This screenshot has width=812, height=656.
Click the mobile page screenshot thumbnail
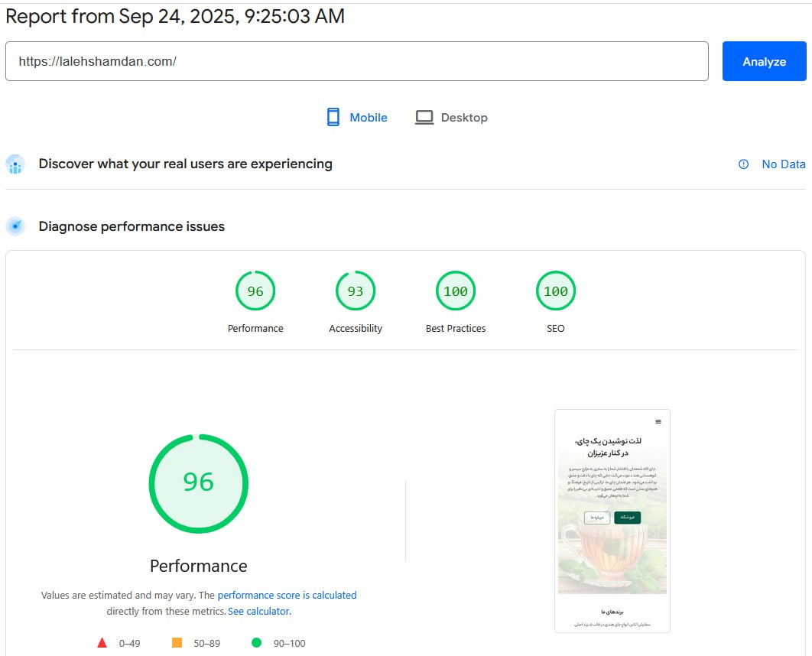point(612,521)
